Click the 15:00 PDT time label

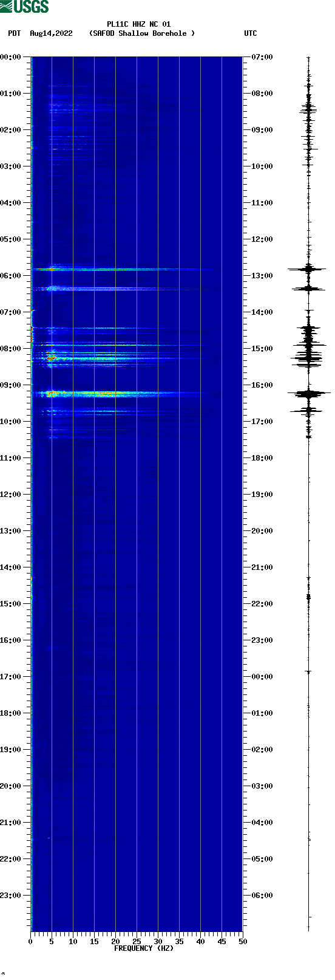[10, 604]
